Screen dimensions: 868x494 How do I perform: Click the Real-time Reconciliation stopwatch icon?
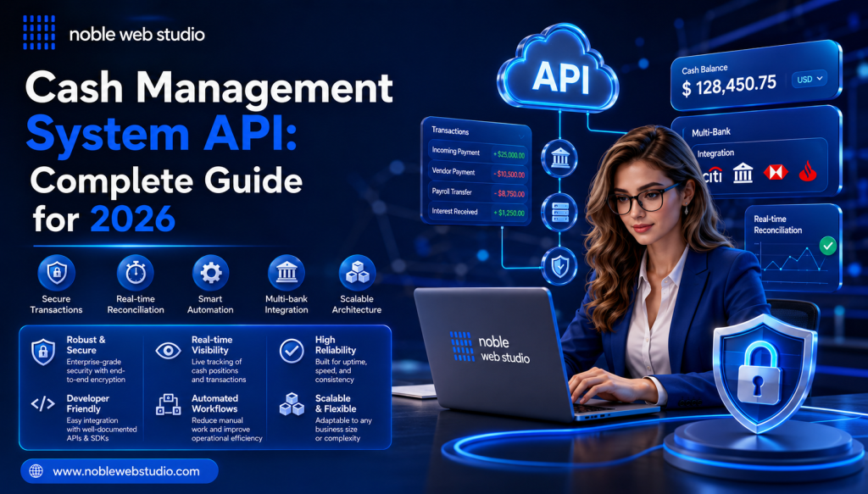136,273
